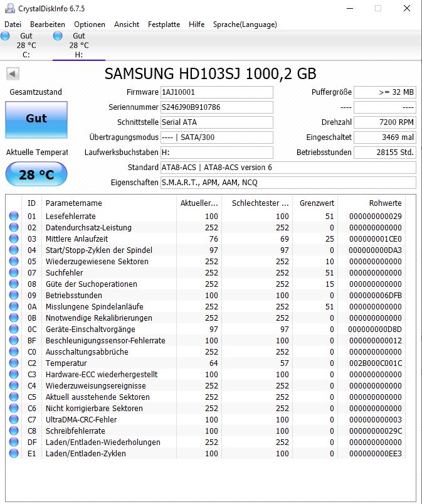Click status orb for Güte der Suchoperationen
This screenshot has height=504, width=422.
14,284
